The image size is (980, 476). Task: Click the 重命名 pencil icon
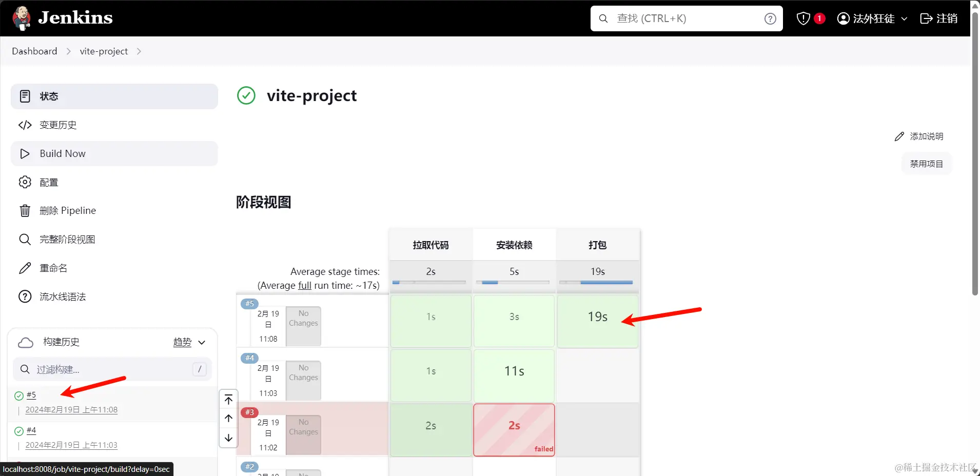pyautogui.click(x=25, y=268)
